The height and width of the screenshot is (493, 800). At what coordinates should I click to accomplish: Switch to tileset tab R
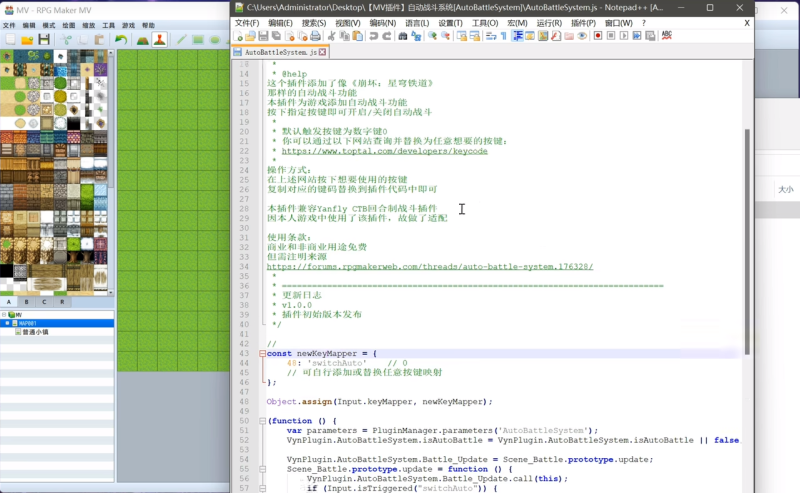tap(62, 302)
